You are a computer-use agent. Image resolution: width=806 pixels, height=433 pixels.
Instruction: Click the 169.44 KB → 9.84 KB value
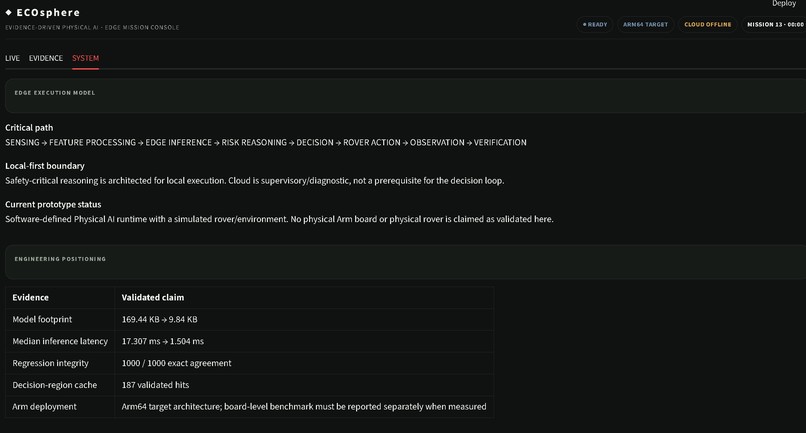pyautogui.click(x=159, y=319)
